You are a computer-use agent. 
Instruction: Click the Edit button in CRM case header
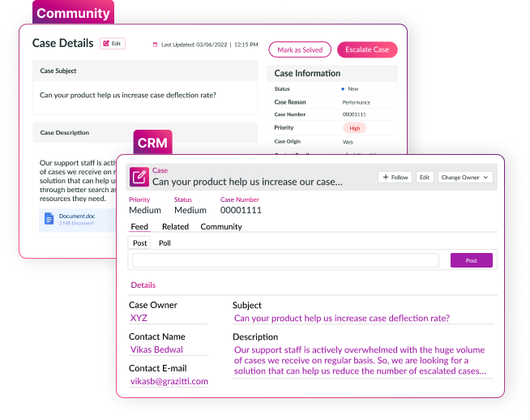point(425,177)
